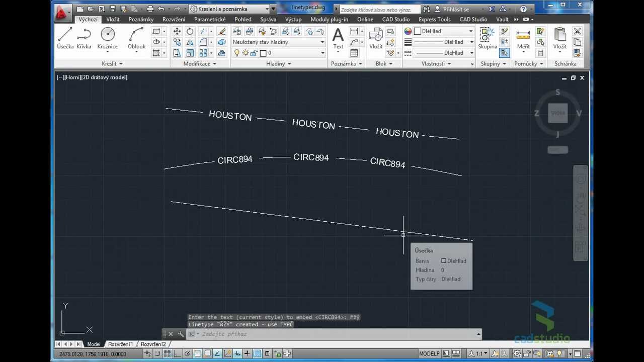Click the viewport label [-] control

[60, 77]
